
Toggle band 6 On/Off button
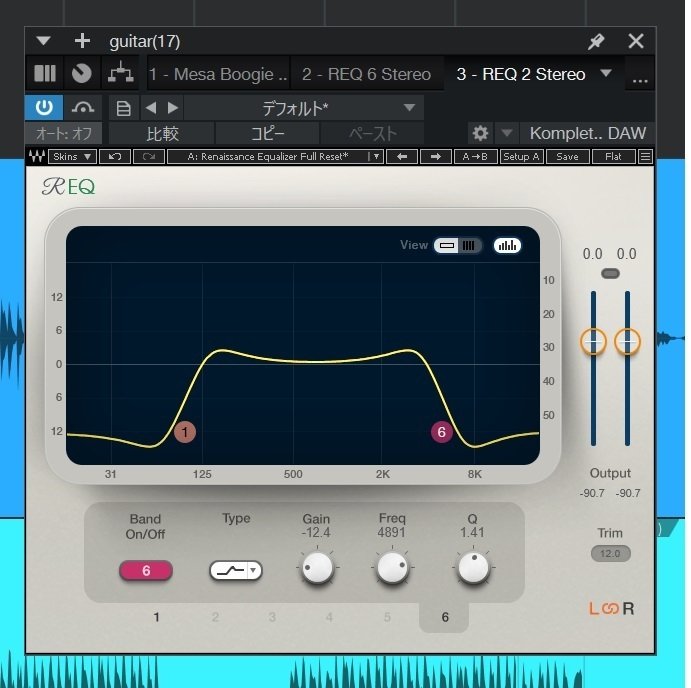[146, 571]
